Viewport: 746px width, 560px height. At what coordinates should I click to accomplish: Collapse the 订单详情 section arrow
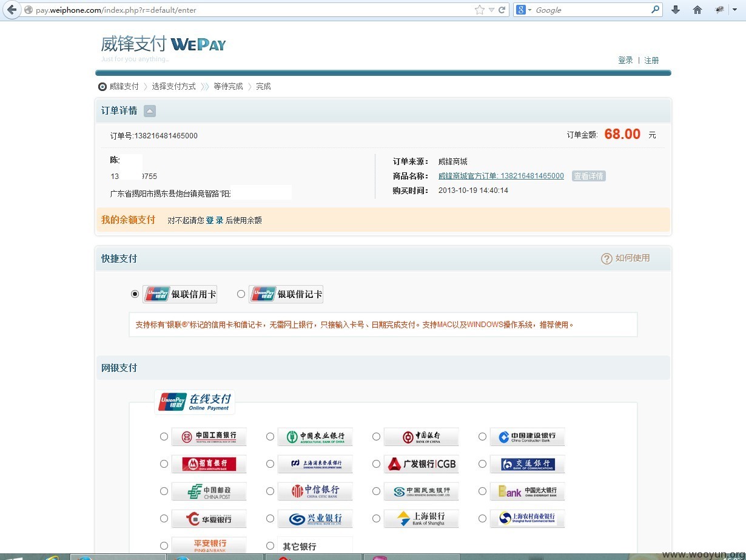point(150,111)
